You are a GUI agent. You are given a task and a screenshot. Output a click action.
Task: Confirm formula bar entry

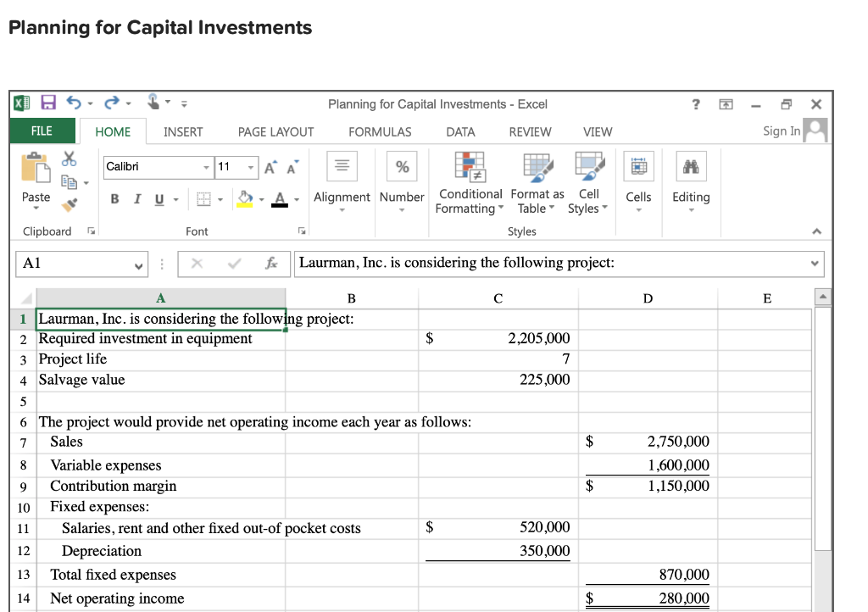click(x=234, y=264)
